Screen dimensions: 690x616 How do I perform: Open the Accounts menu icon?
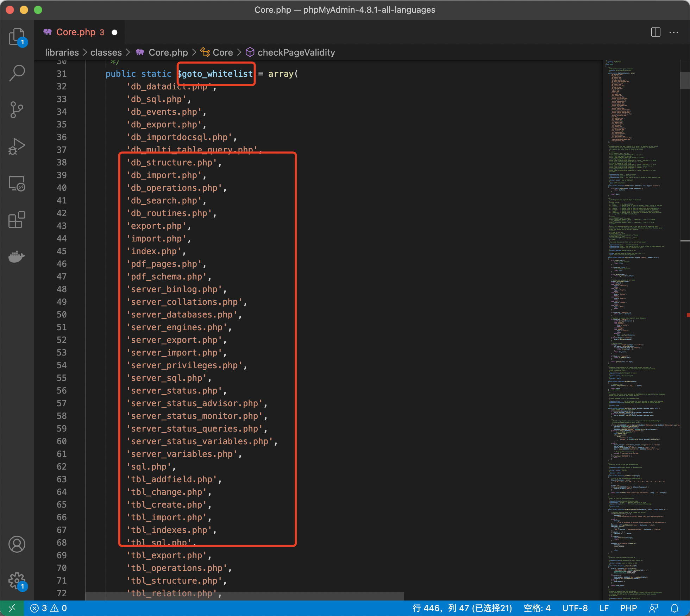(17, 544)
